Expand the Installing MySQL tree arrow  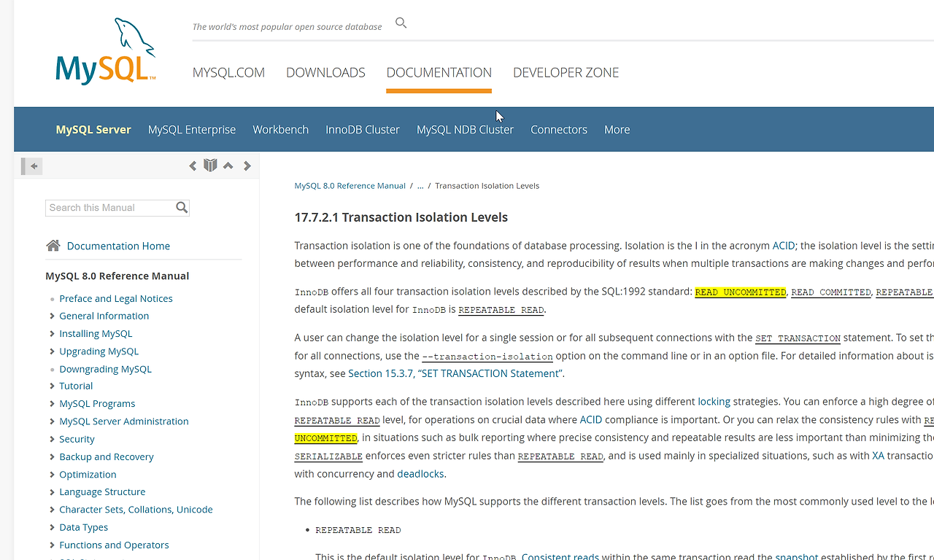[x=52, y=333]
